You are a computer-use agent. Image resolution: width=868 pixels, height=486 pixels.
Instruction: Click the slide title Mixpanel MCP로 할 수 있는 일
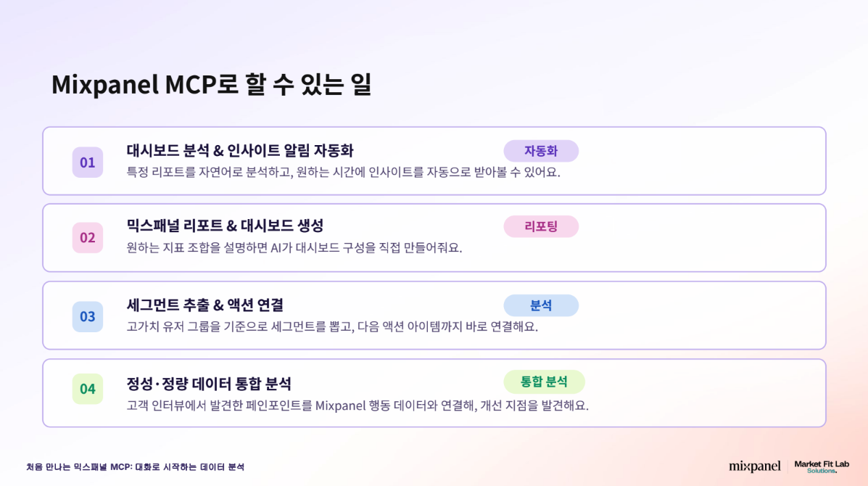212,85
